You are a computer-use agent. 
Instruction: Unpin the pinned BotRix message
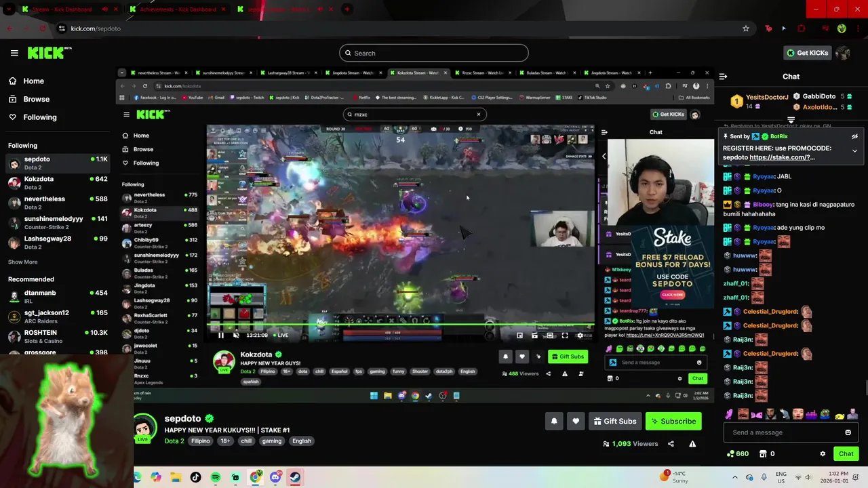854,136
